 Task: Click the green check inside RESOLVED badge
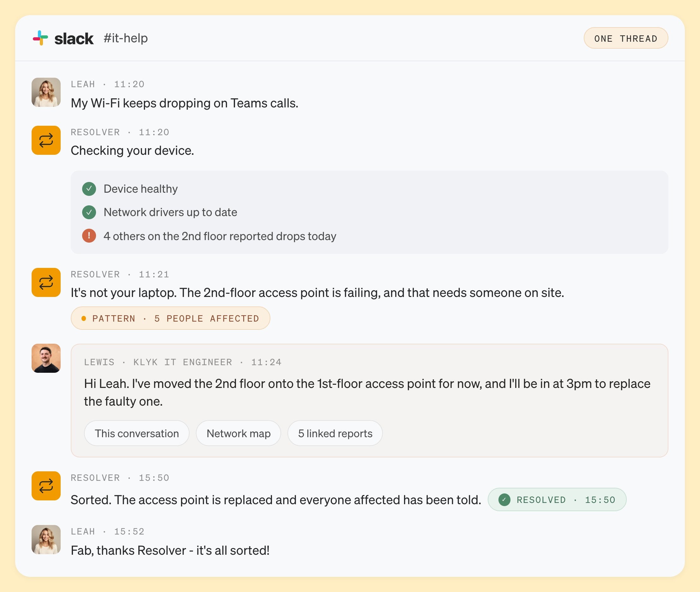(x=504, y=500)
